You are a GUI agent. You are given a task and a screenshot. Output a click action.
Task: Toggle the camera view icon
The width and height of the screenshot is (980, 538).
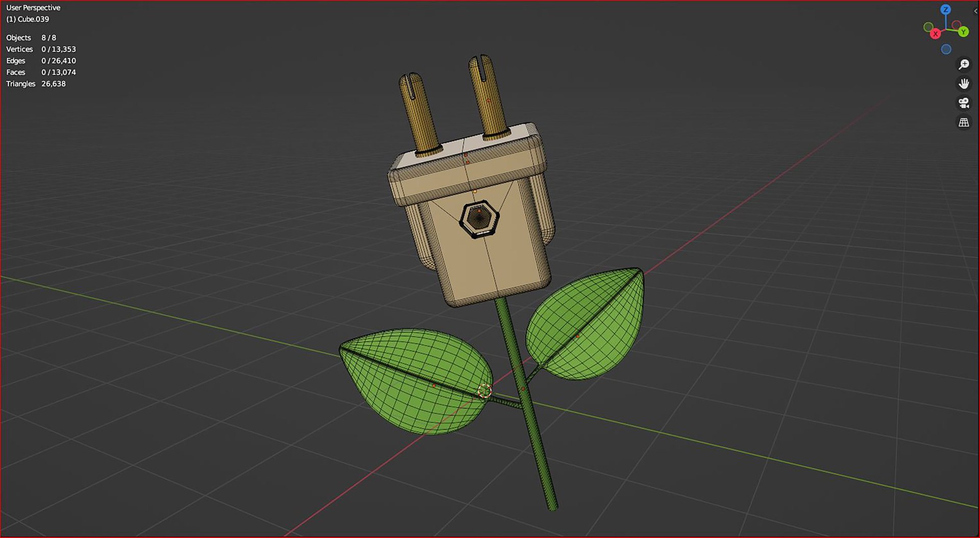tap(964, 103)
